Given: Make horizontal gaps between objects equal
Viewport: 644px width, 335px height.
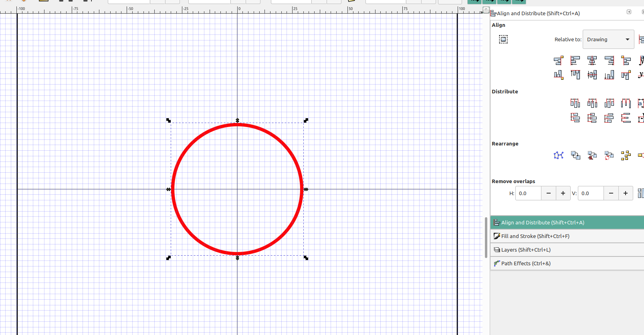Looking at the screenshot, I should click(x=626, y=103).
